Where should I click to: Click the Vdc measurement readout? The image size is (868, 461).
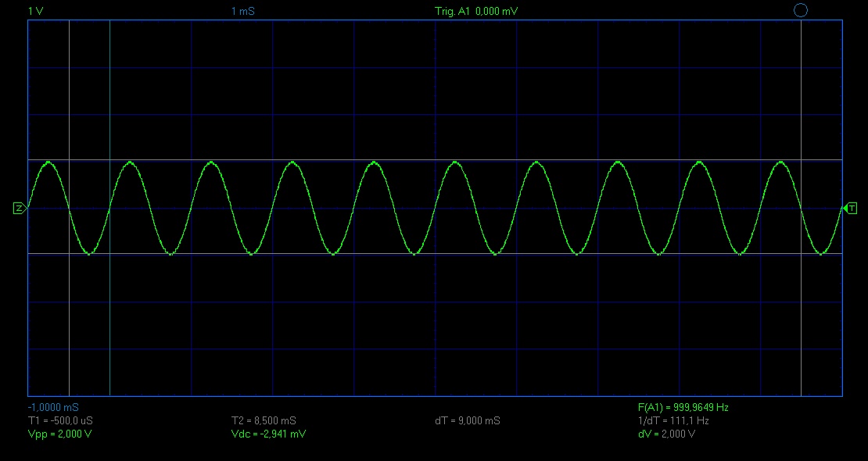coord(268,434)
